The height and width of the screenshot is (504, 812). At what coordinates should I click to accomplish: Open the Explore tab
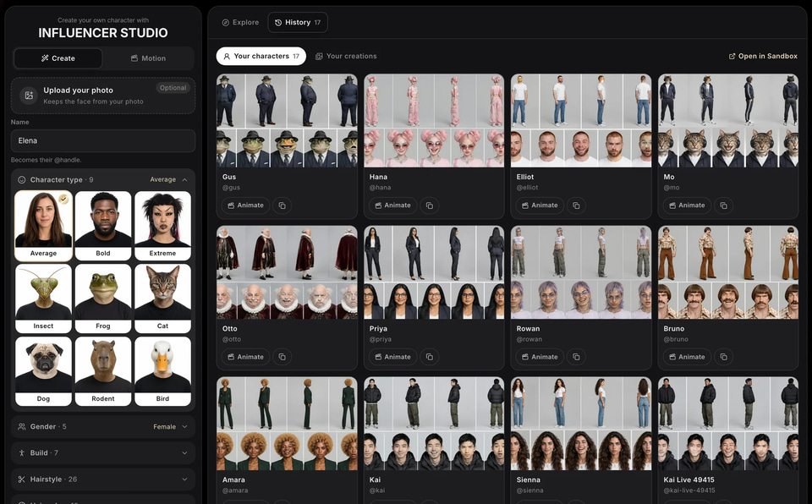(x=240, y=22)
